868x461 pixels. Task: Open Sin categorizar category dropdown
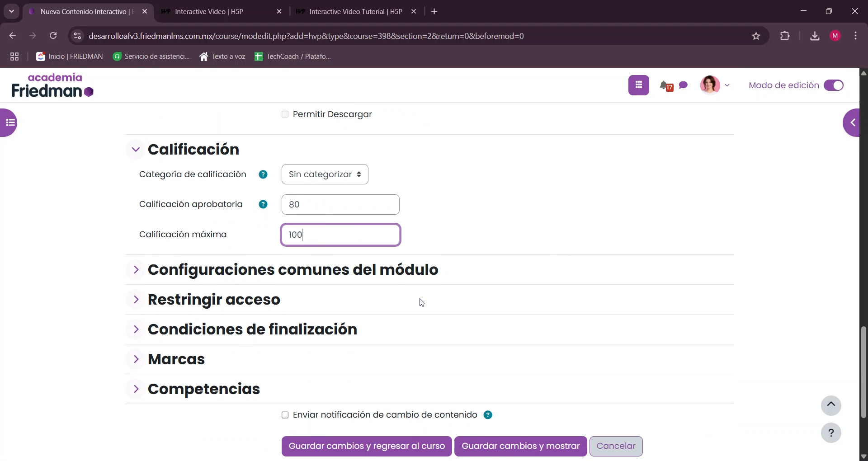[x=325, y=174]
